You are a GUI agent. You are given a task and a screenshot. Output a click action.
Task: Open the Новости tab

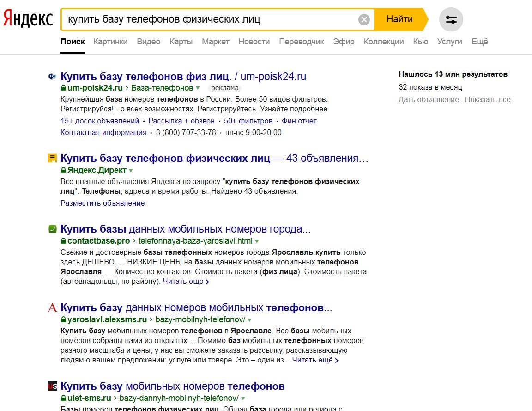(254, 42)
